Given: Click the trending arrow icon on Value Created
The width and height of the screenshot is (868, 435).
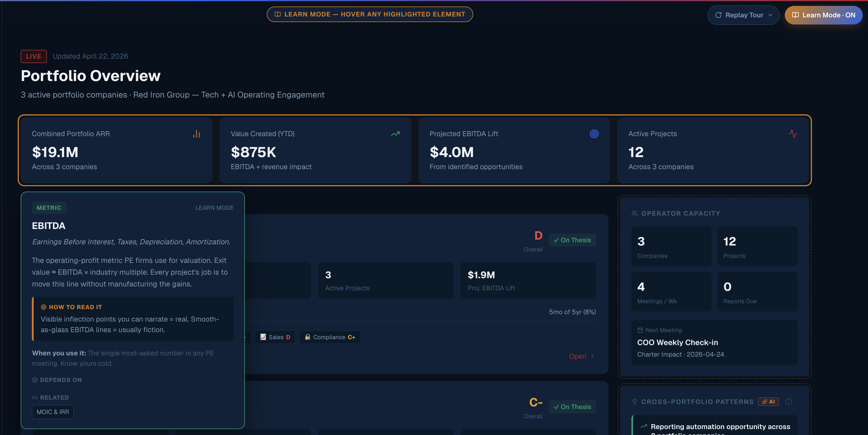Looking at the screenshot, I should pos(395,134).
